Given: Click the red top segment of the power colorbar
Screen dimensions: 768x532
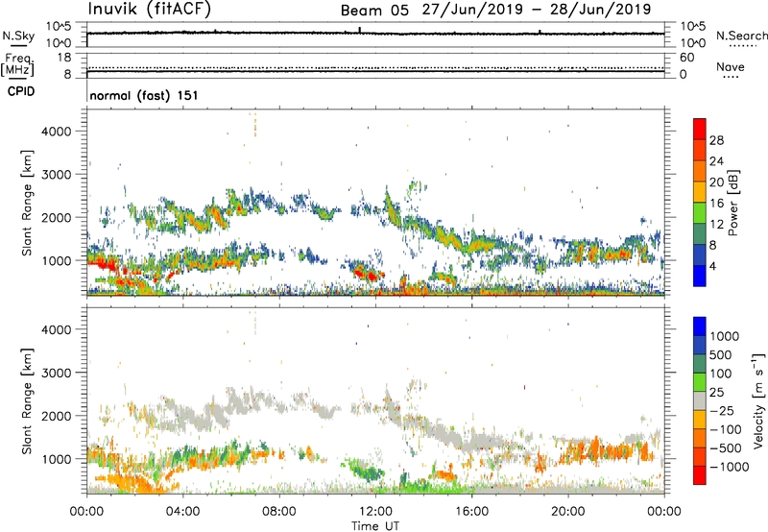Looking at the screenshot, I should coord(700,129).
